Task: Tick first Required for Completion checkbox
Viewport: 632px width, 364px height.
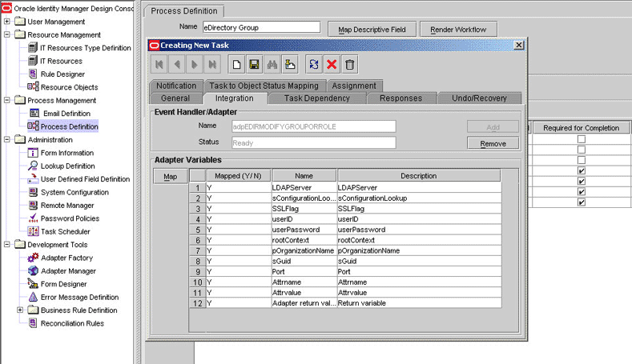Action: [x=582, y=139]
